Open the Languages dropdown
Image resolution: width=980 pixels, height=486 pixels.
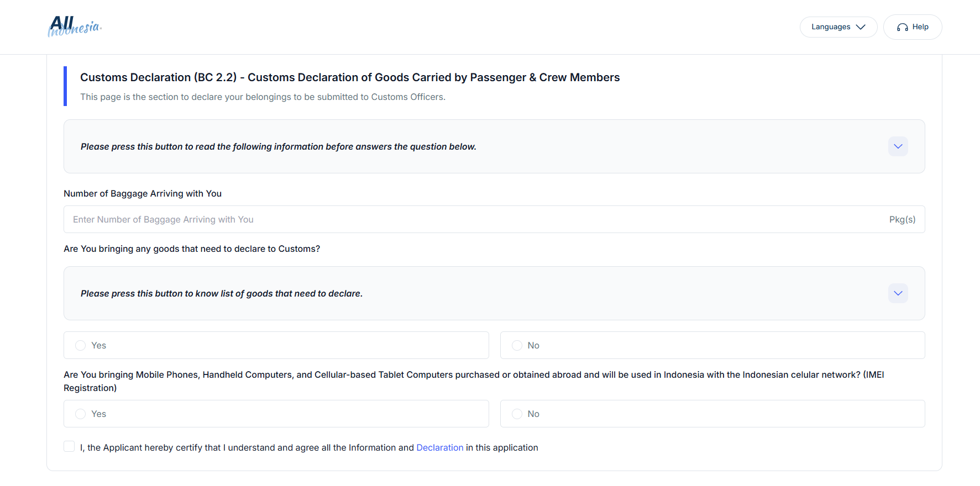(838, 27)
